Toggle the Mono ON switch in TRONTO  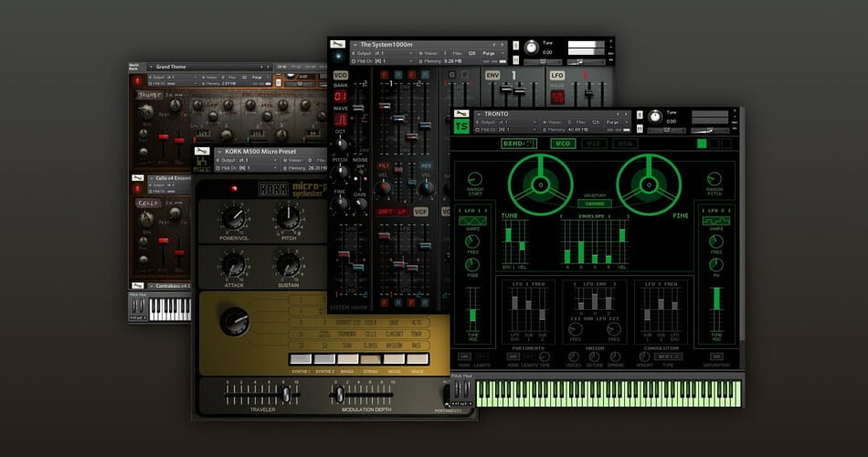[464, 356]
